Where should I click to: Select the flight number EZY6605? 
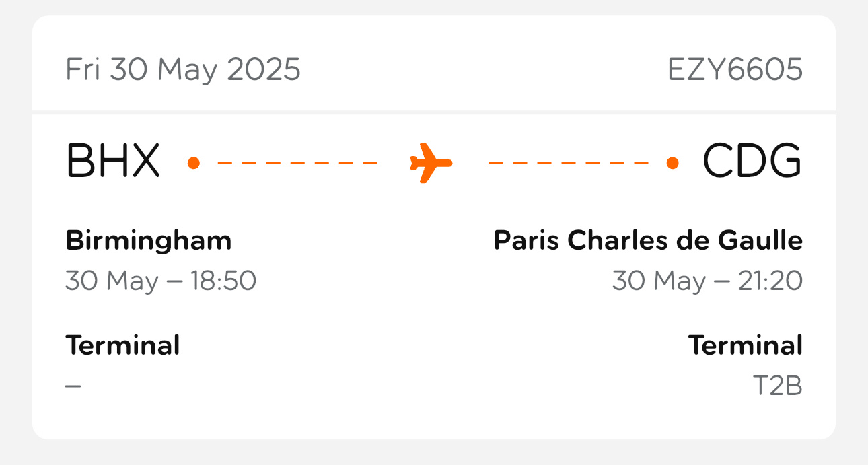coord(735,69)
